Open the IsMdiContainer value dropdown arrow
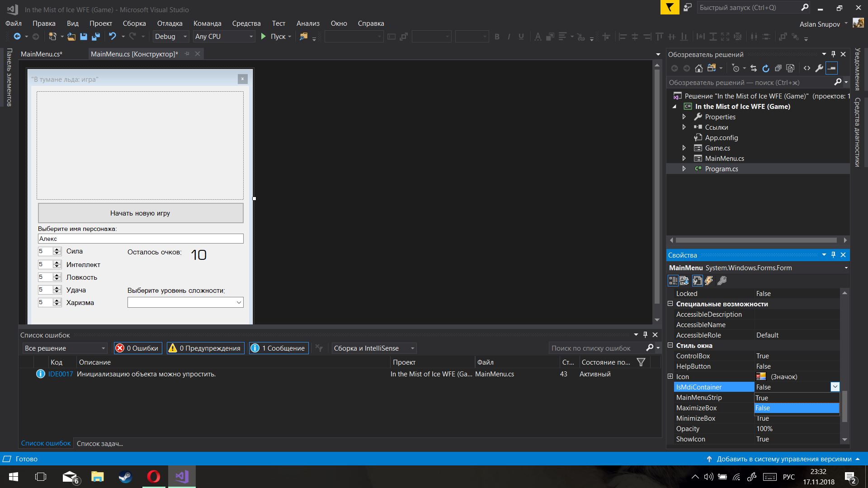Screen dimensions: 868x488 pos(835,387)
